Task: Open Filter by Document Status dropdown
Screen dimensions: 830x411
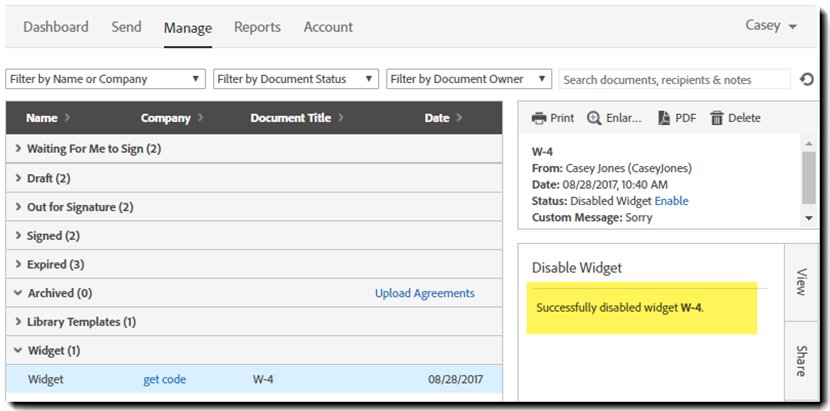Action: click(296, 79)
